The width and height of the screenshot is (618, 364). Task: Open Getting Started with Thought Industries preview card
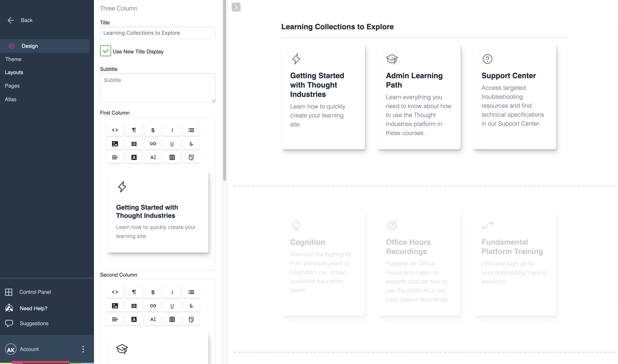(x=323, y=97)
